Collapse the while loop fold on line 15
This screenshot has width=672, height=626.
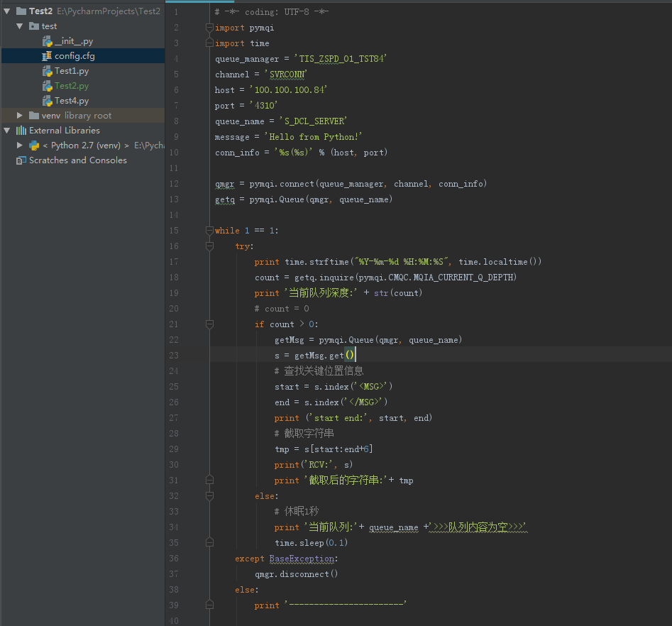click(x=209, y=230)
